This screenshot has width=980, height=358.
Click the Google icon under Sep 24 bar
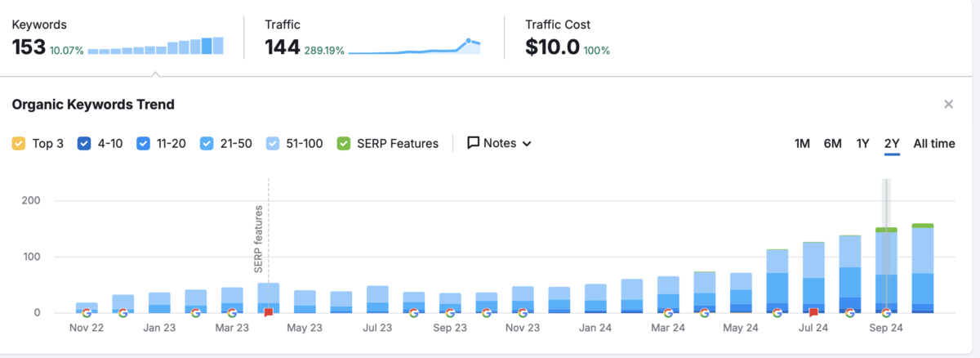click(x=886, y=312)
